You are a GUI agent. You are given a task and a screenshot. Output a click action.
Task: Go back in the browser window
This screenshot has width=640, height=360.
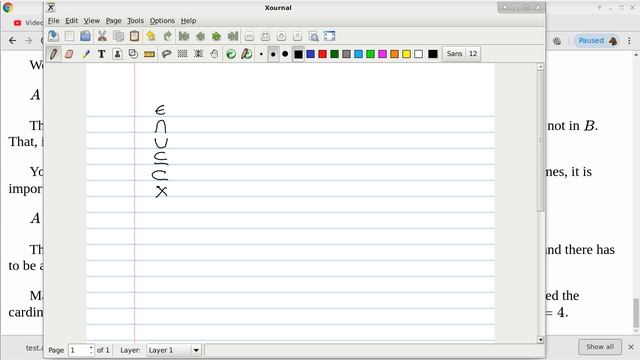pos(13,41)
